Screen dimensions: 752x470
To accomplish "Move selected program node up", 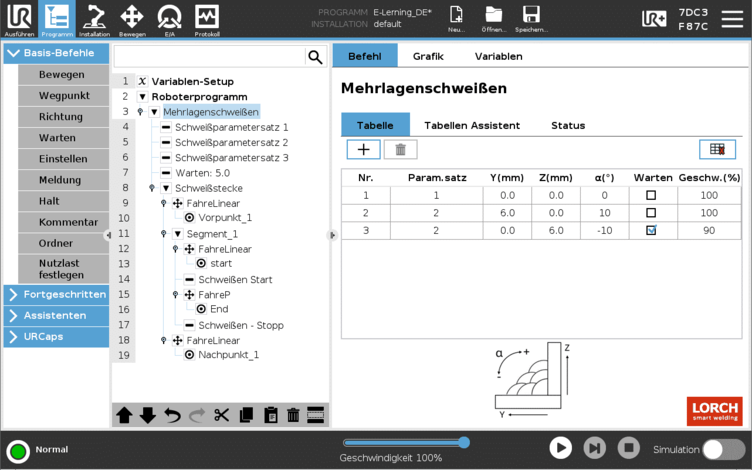I will pyautogui.click(x=124, y=415).
